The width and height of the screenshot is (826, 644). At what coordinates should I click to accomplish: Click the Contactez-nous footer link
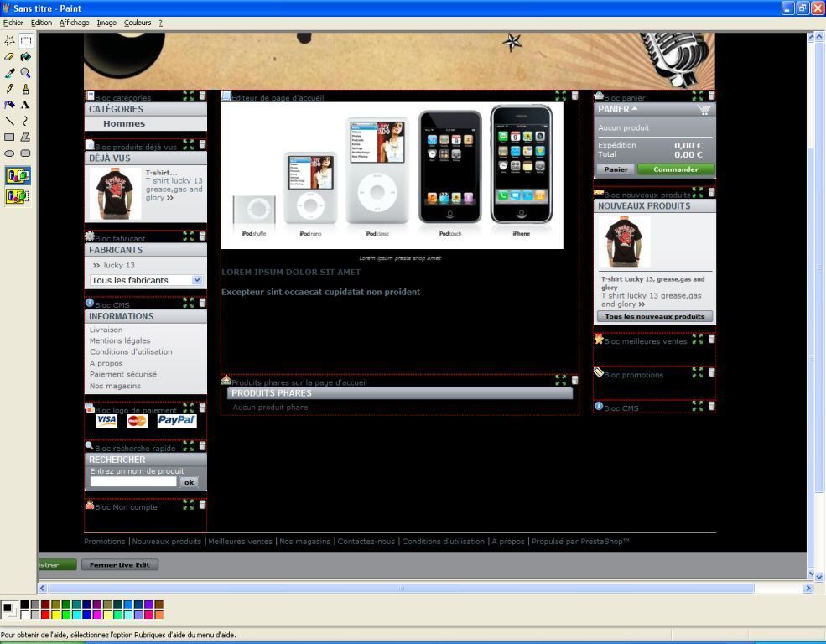coord(366,541)
